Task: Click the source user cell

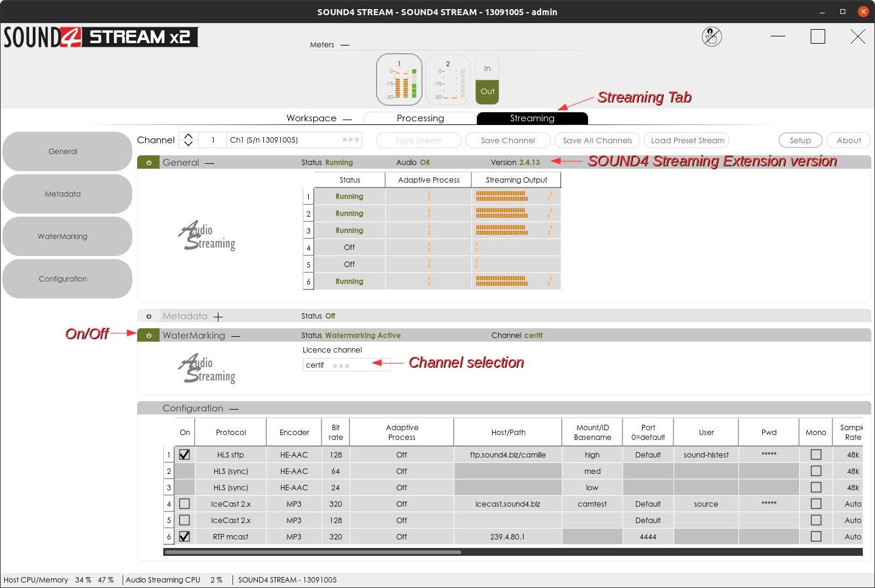Action: click(x=706, y=504)
